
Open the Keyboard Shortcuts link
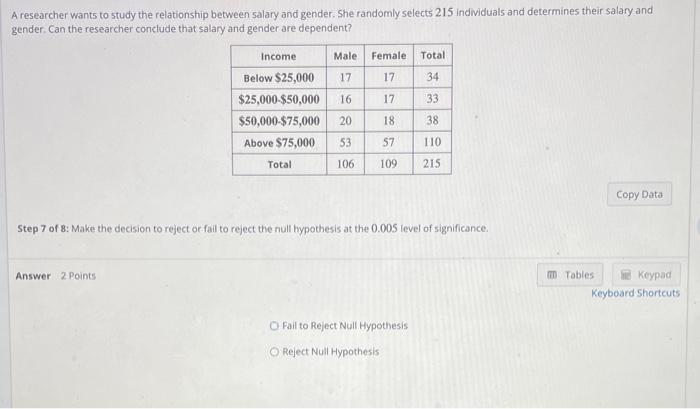click(635, 293)
